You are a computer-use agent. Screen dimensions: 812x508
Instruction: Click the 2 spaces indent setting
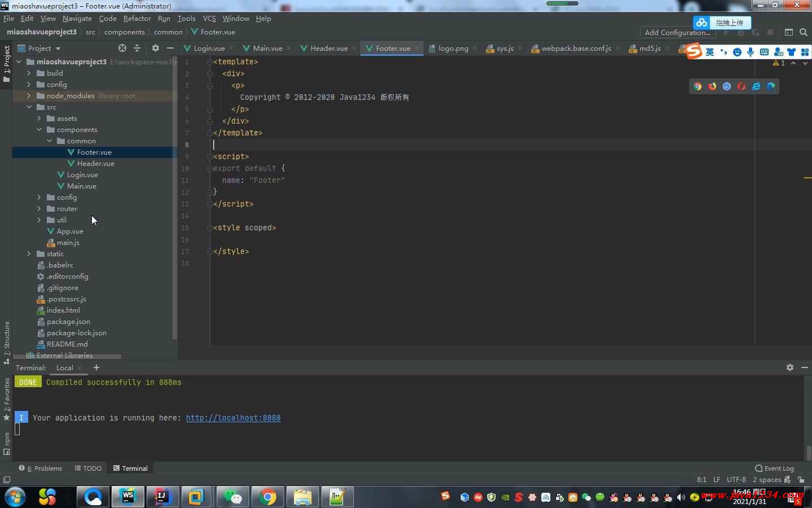click(767, 480)
